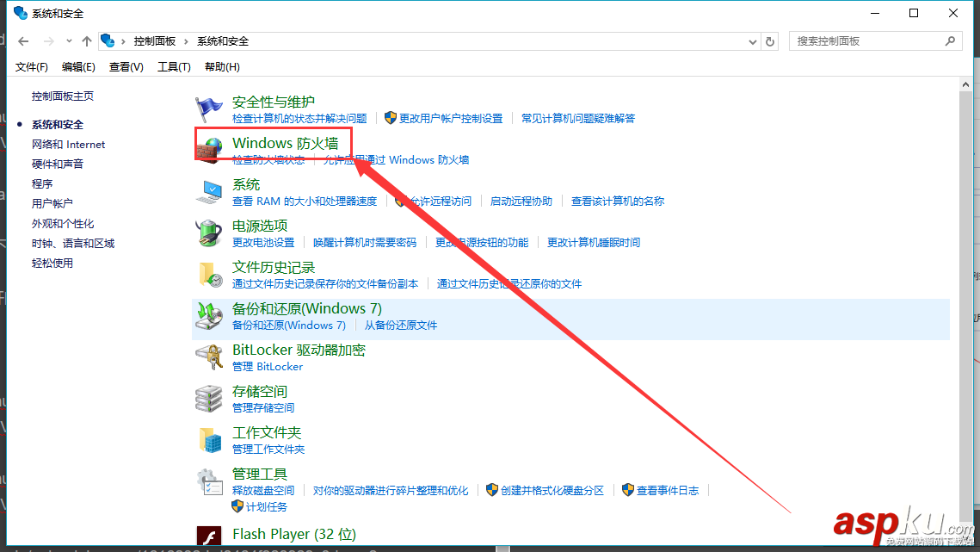980x552 pixels.
Task: Open the 安全性与维护 heading
Action: point(273,102)
